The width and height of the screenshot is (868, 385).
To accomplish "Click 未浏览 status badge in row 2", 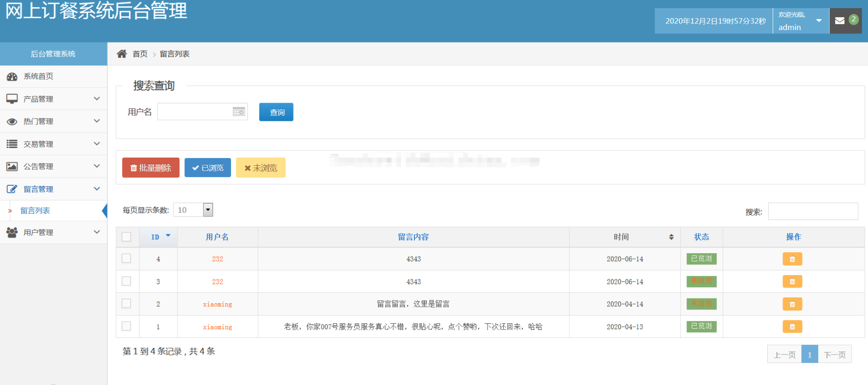I will pos(701,303).
